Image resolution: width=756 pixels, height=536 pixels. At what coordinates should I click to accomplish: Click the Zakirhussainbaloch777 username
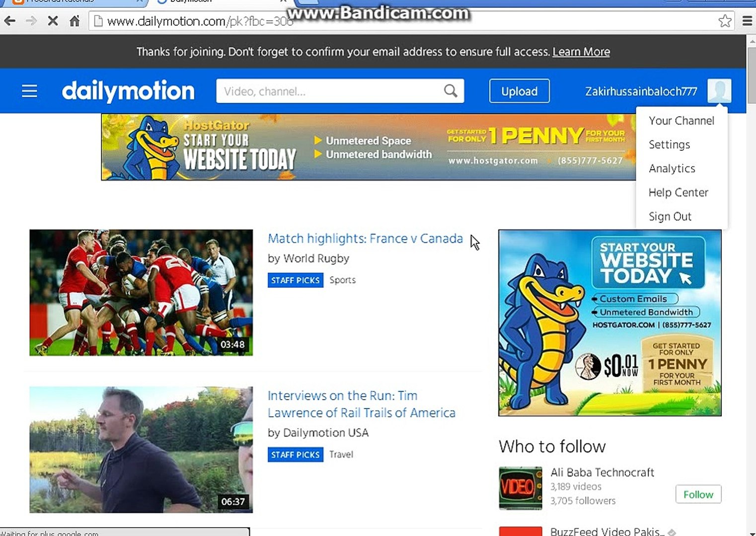[x=641, y=91]
